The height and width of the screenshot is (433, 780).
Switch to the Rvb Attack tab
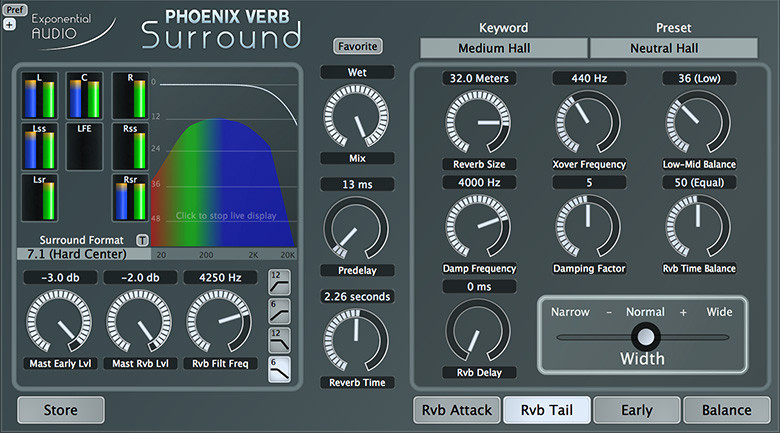point(457,410)
